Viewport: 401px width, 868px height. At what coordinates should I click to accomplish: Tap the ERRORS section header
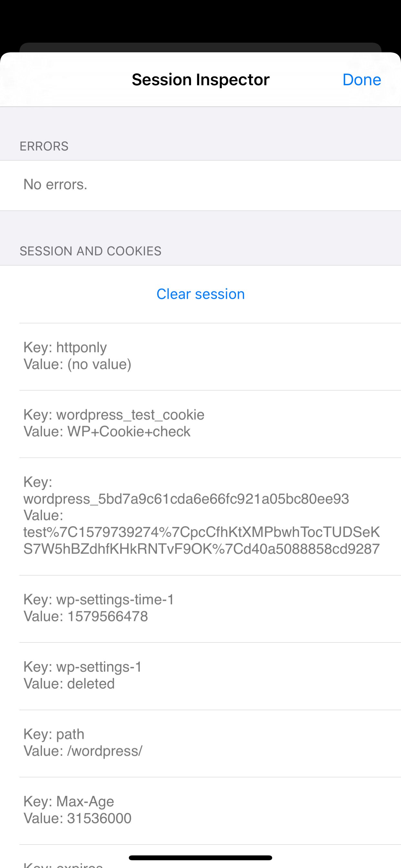(44, 146)
